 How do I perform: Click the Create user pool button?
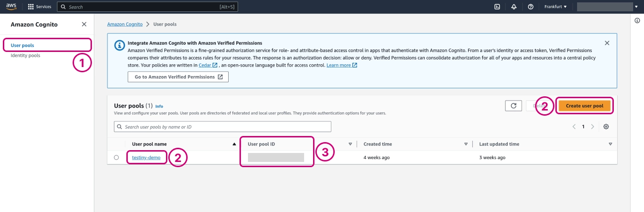pos(584,106)
